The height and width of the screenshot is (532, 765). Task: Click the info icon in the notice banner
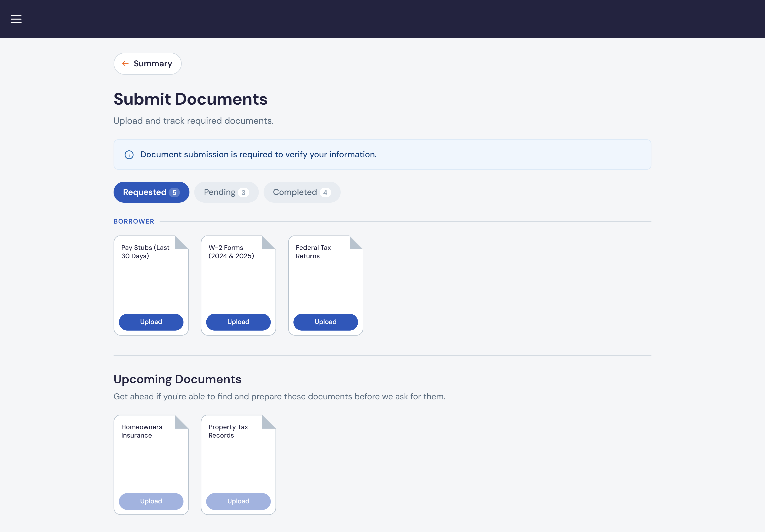pyautogui.click(x=129, y=155)
